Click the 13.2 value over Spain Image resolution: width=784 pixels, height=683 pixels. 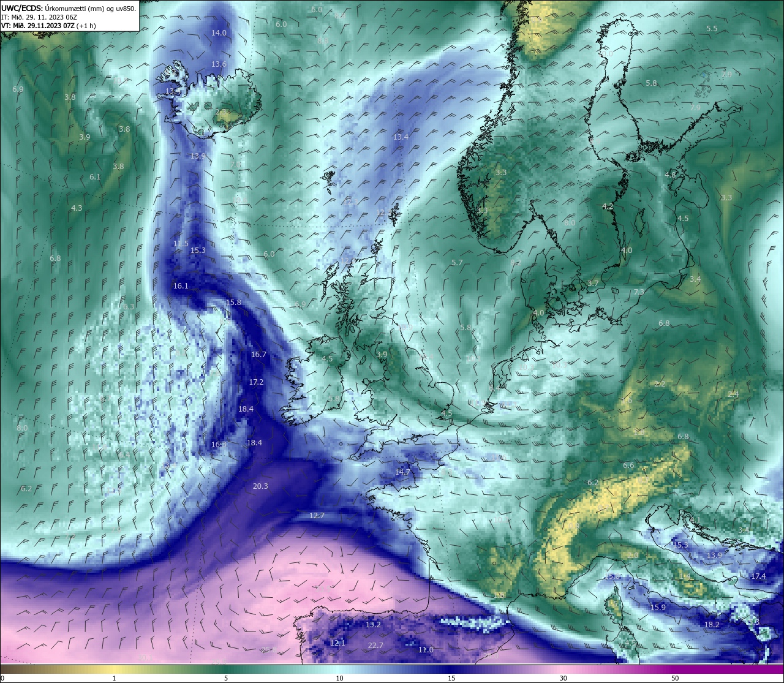pyautogui.click(x=373, y=625)
